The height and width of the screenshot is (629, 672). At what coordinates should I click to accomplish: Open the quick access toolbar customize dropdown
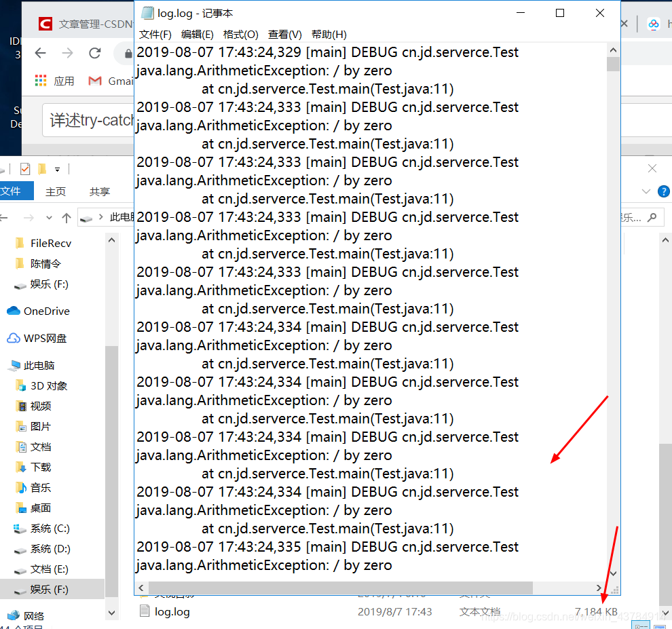(x=58, y=170)
